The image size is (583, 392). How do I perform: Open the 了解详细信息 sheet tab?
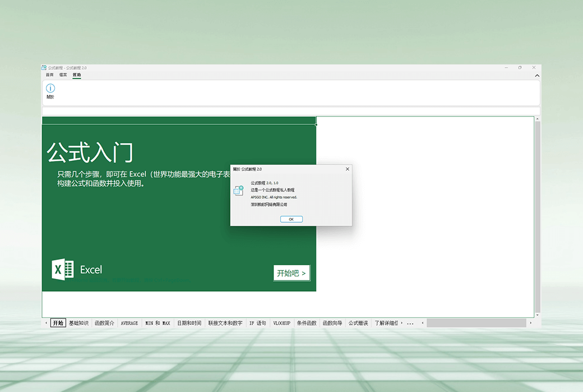[386, 323]
